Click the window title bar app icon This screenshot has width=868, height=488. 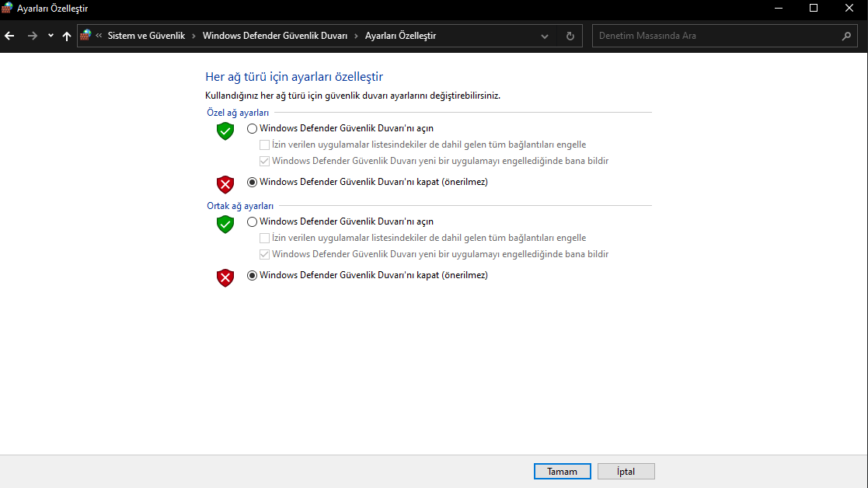click(7, 9)
